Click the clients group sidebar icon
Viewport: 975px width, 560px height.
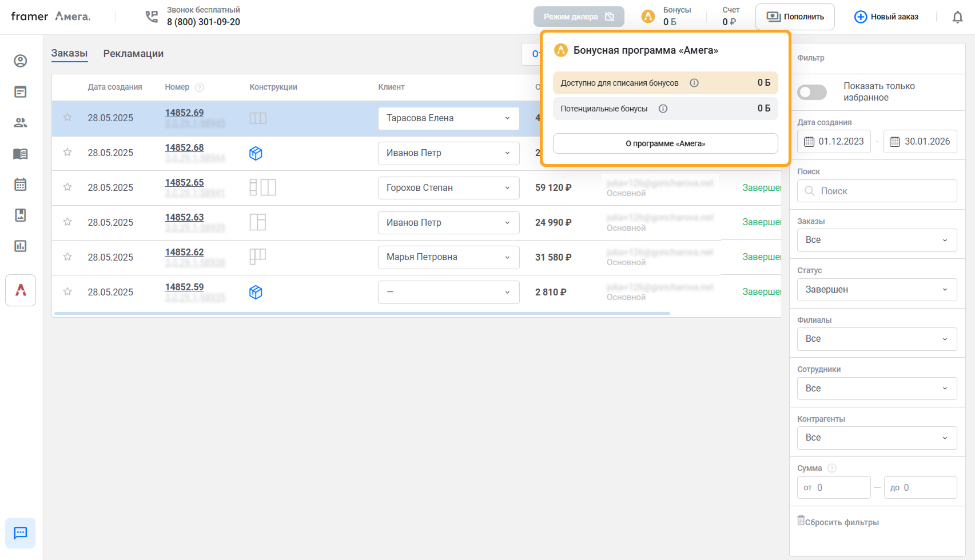pyautogui.click(x=21, y=122)
